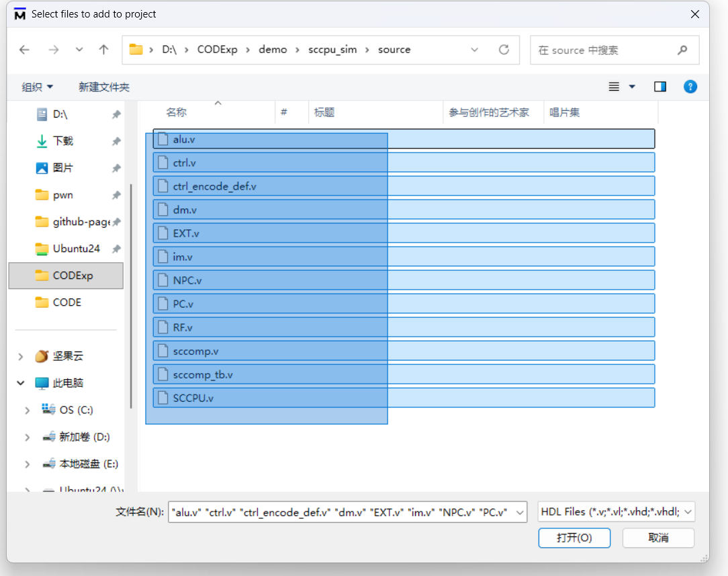The image size is (728, 576).
Task: Select the sccomp_tb.v file
Action: click(x=203, y=374)
